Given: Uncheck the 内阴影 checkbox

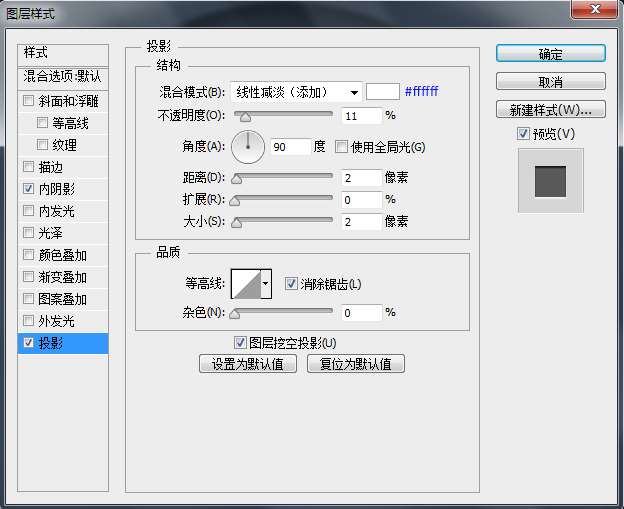Looking at the screenshot, I should [28, 188].
